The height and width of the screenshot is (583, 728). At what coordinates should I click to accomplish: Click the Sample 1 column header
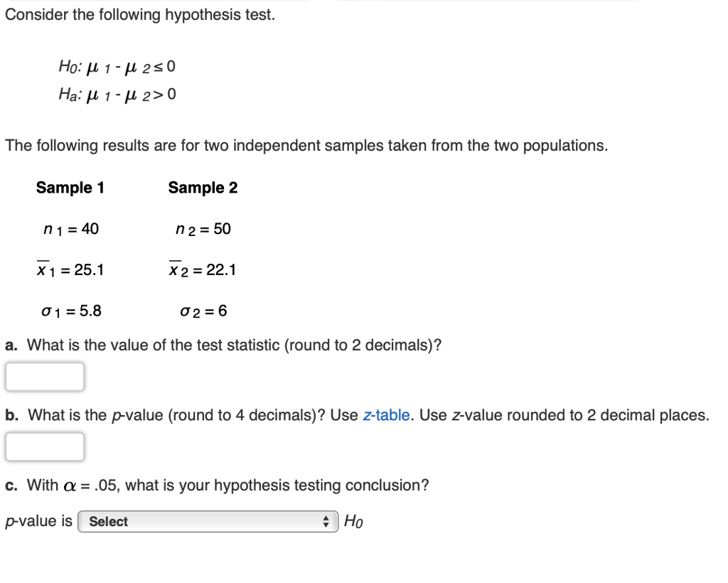click(70, 188)
